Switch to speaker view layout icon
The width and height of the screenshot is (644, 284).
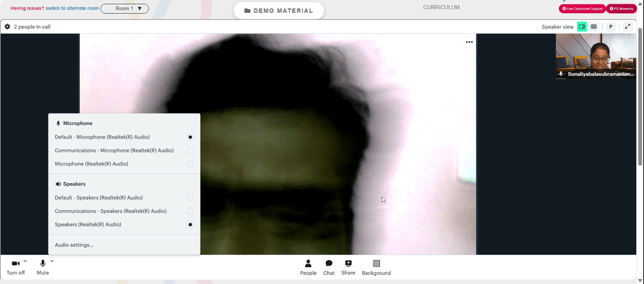tap(582, 26)
